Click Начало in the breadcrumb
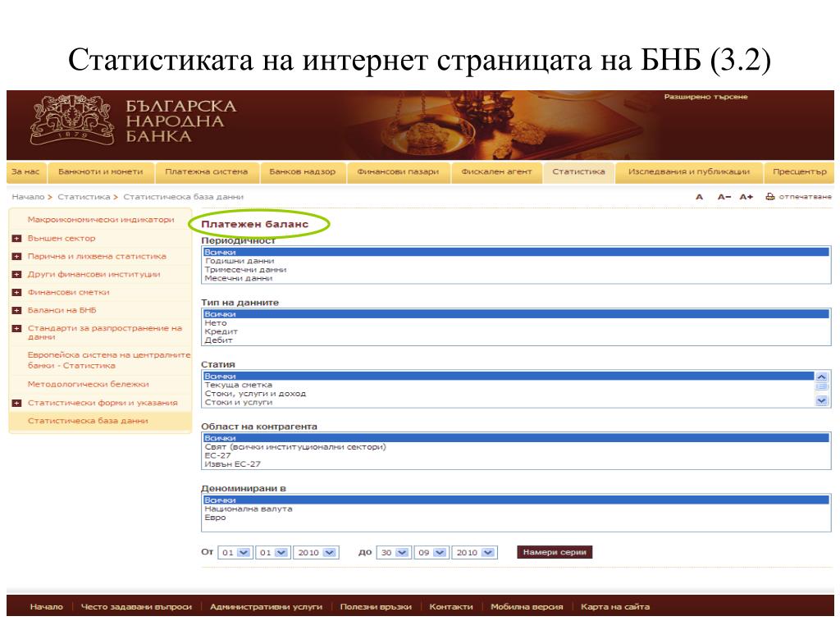This screenshot has width=840, height=630. tap(29, 197)
